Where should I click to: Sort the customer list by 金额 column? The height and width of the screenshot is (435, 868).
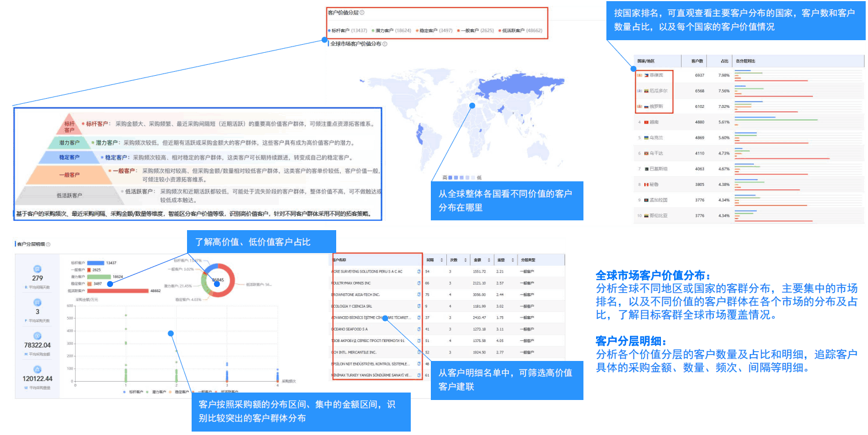point(489,260)
